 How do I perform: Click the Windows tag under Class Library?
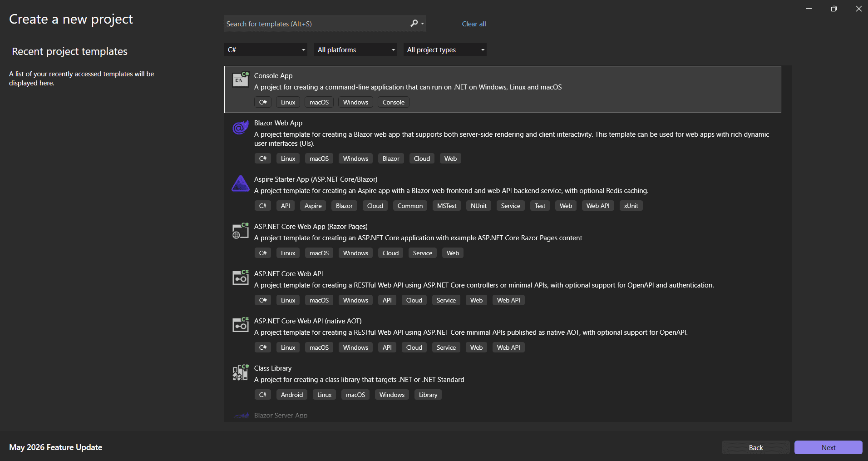(x=392, y=395)
